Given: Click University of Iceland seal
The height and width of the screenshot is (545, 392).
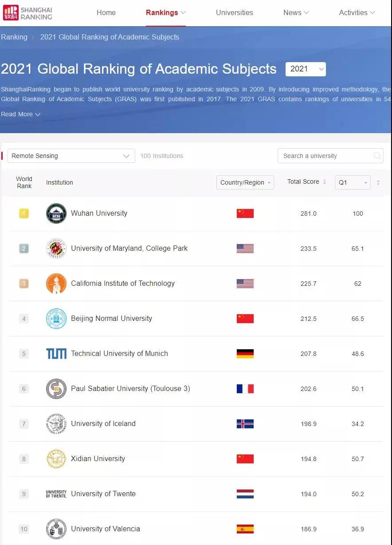Looking at the screenshot, I should coord(56,424).
